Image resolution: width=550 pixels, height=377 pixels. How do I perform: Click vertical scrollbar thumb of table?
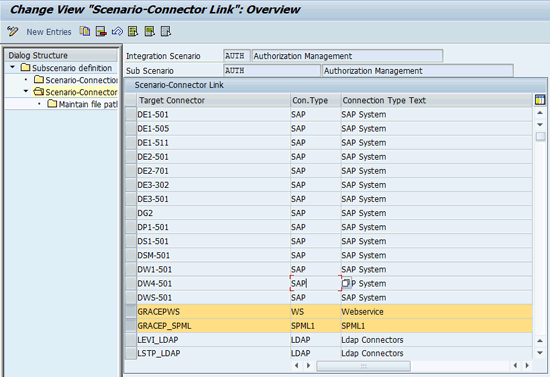coord(540,136)
